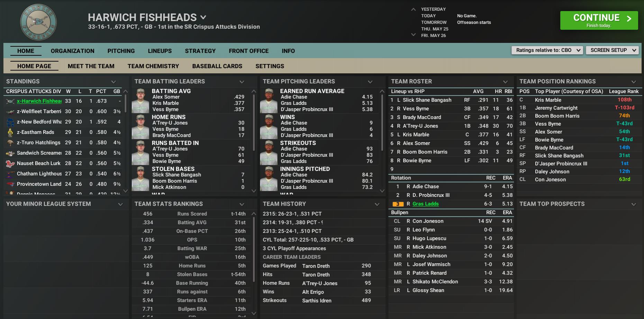Click the Chatham Lighthouse logo in standings
644x319 pixels.
pos(10,174)
